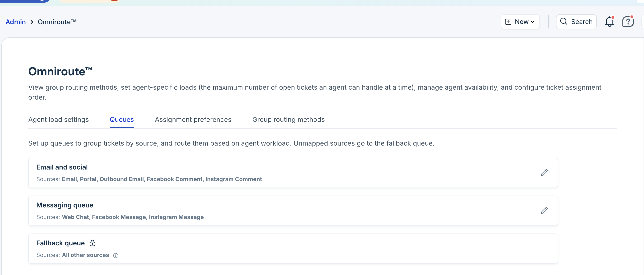Image resolution: width=644 pixels, height=275 pixels.
Task: Select the Fallback queue card
Action: [275, 249]
